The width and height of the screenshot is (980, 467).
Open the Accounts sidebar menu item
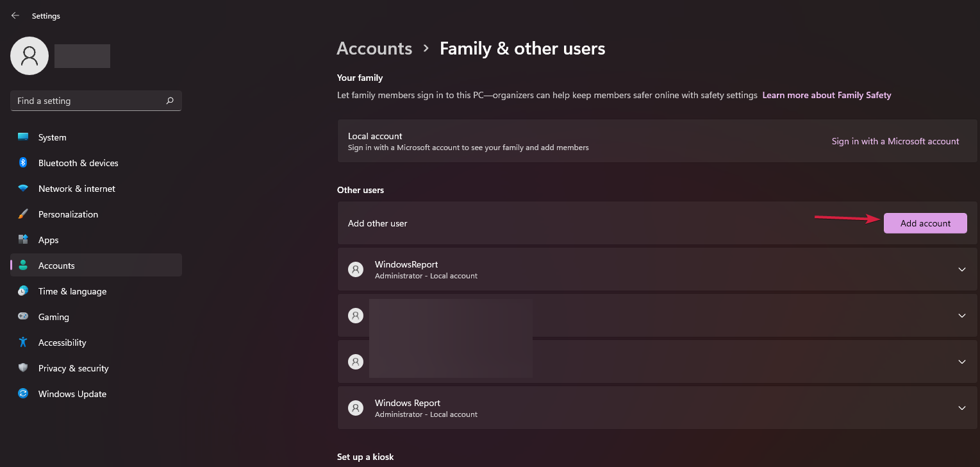(56, 266)
